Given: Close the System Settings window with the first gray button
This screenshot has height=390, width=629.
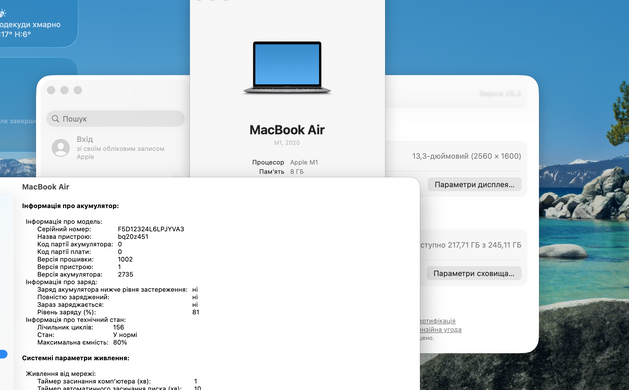Looking at the screenshot, I should [x=51, y=90].
